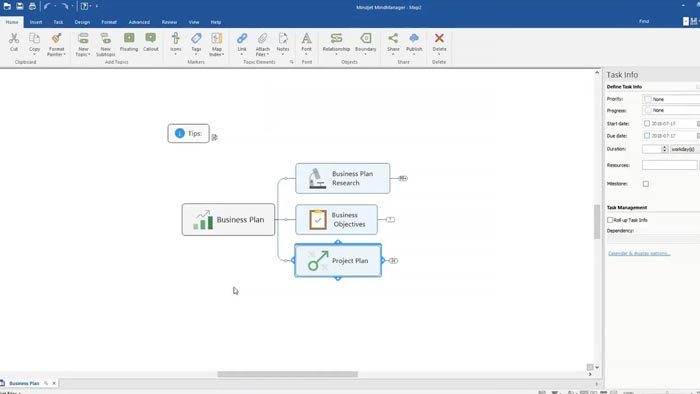Open the View ribbon tab

click(x=194, y=22)
